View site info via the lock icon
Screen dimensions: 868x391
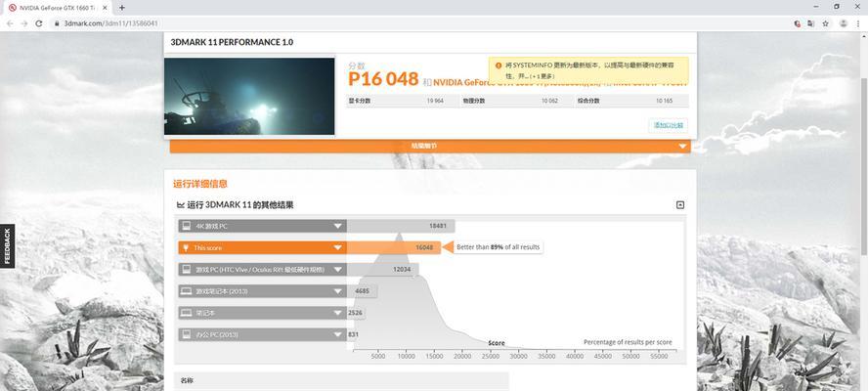point(57,23)
